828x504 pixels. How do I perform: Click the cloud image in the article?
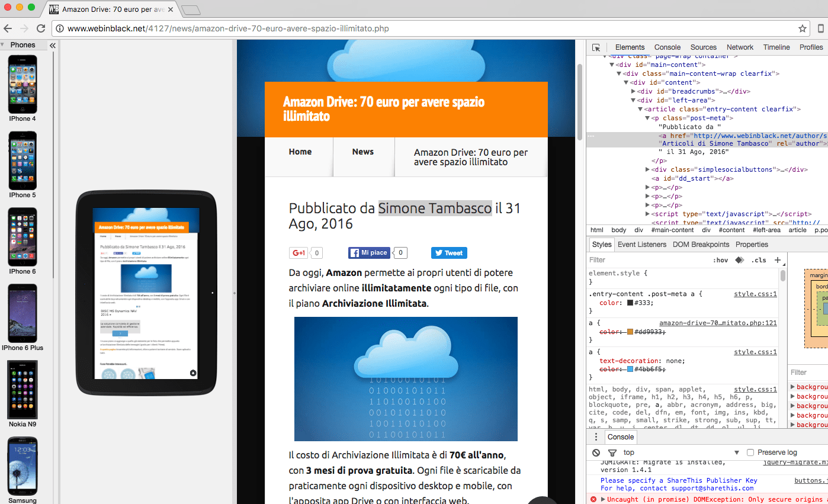406,379
